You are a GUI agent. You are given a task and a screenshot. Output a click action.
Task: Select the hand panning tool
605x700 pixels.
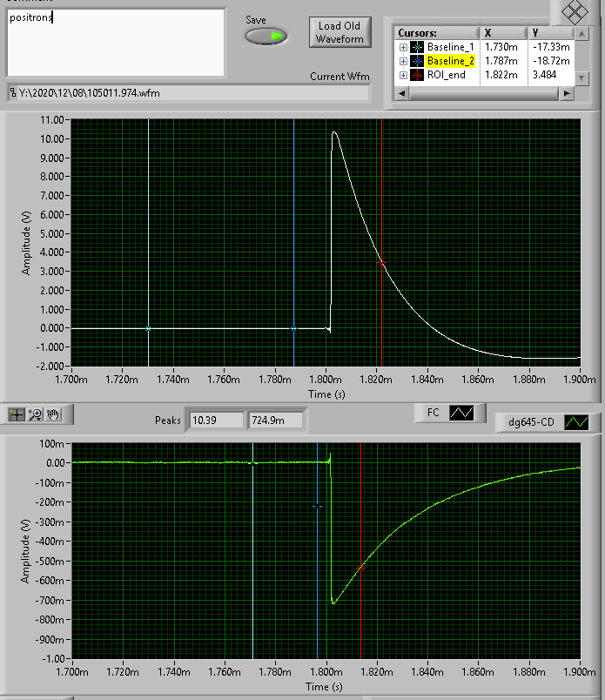(x=53, y=414)
